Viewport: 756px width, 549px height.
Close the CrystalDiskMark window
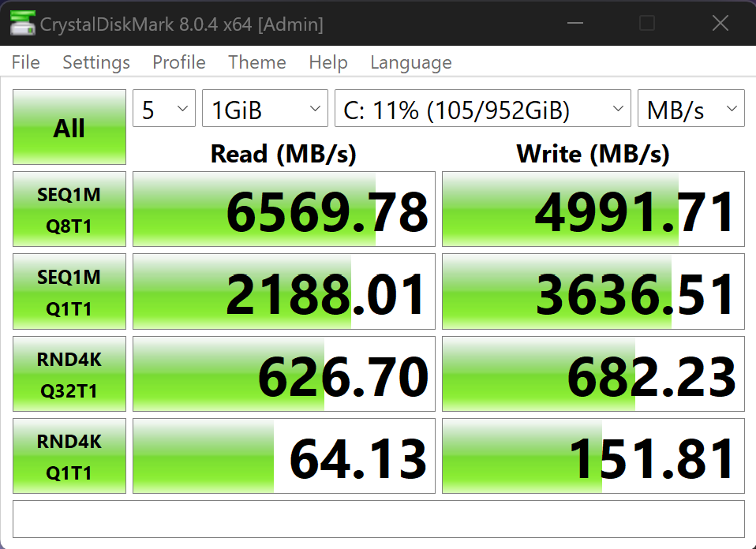(x=720, y=23)
